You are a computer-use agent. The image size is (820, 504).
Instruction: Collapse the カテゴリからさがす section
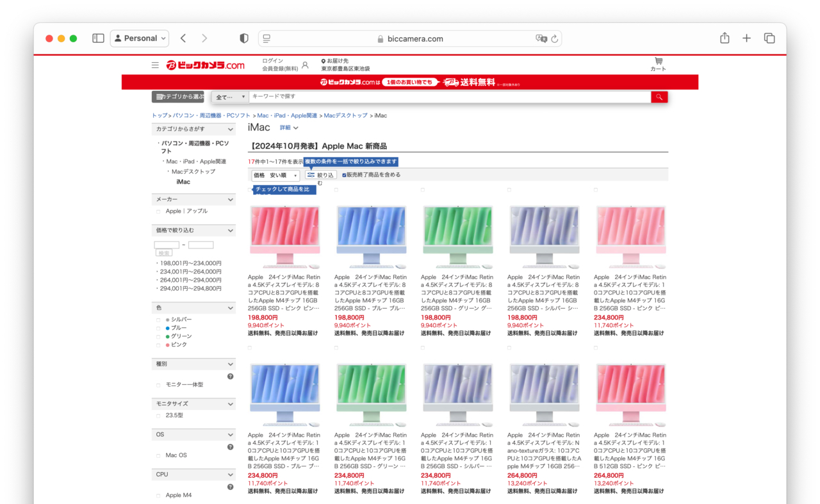tap(230, 129)
